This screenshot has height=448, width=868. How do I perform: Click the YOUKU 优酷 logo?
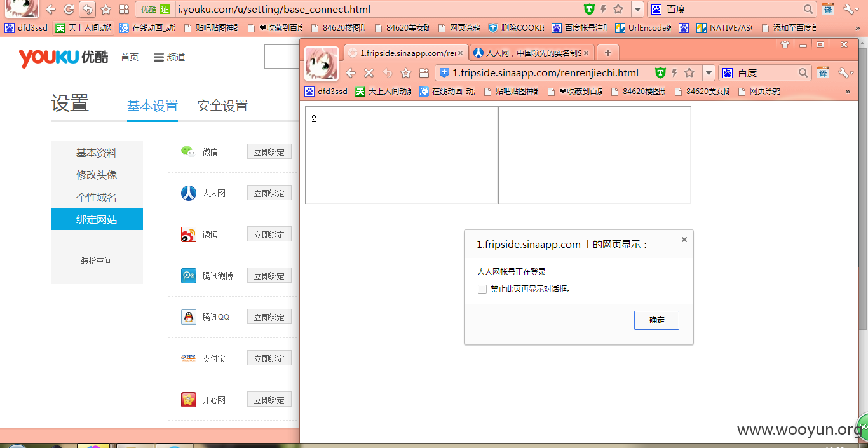tap(64, 57)
